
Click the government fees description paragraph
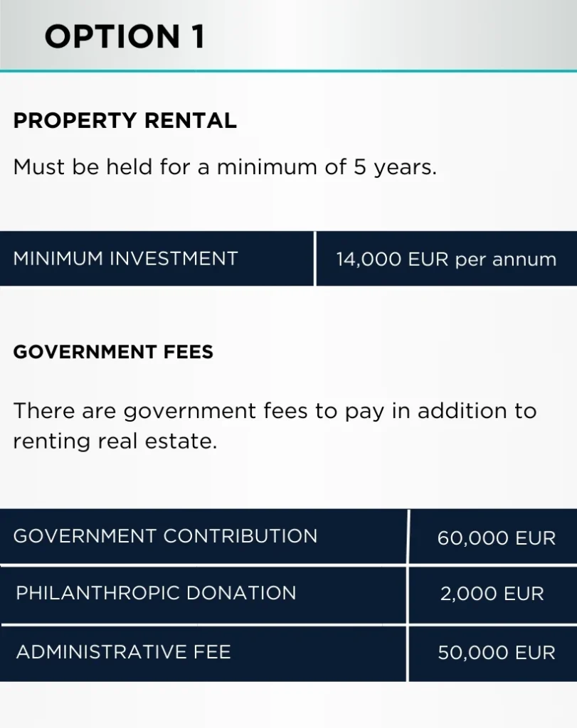pyautogui.click(x=275, y=426)
